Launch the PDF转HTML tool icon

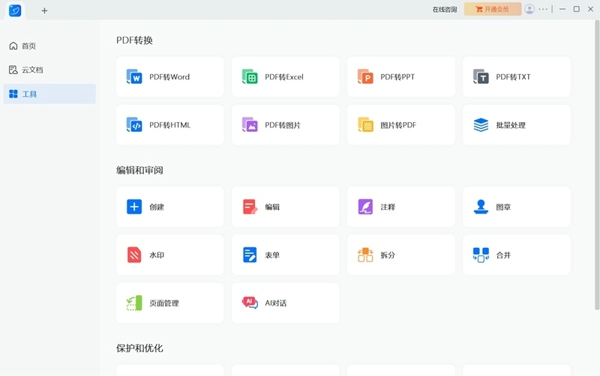(x=134, y=125)
